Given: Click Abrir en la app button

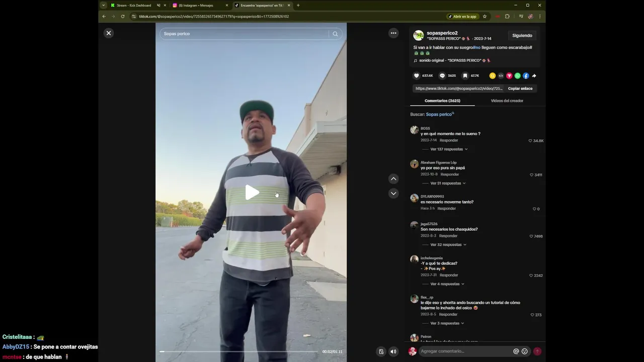Looking at the screenshot, I should point(462,17).
